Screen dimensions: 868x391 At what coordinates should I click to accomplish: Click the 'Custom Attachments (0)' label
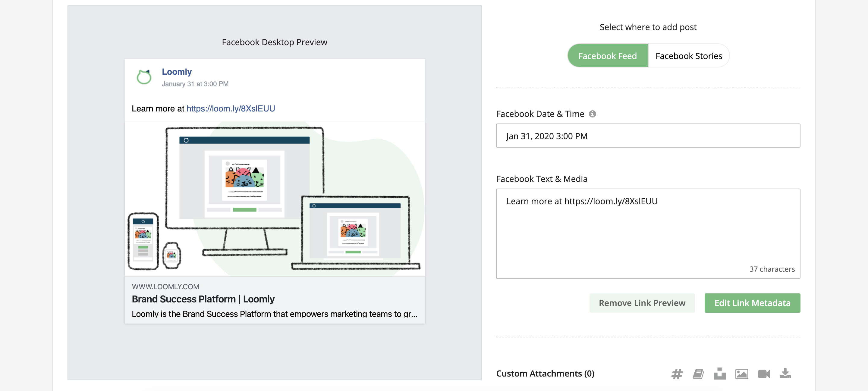545,374
